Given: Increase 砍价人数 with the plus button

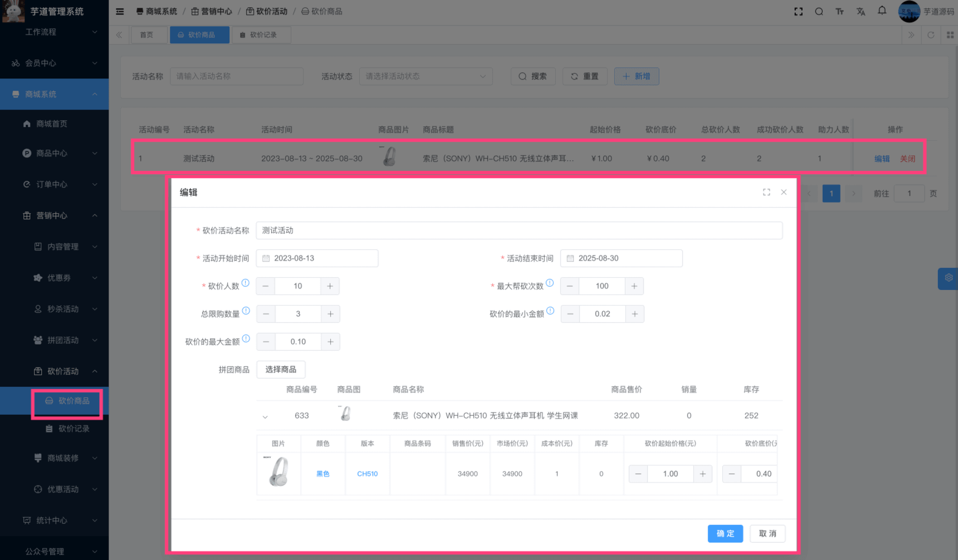Looking at the screenshot, I should [330, 286].
